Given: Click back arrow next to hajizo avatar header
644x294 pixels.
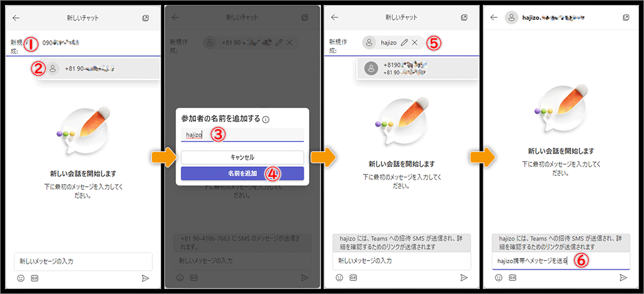Looking at the screenshot, I should [x=494, y=17].
